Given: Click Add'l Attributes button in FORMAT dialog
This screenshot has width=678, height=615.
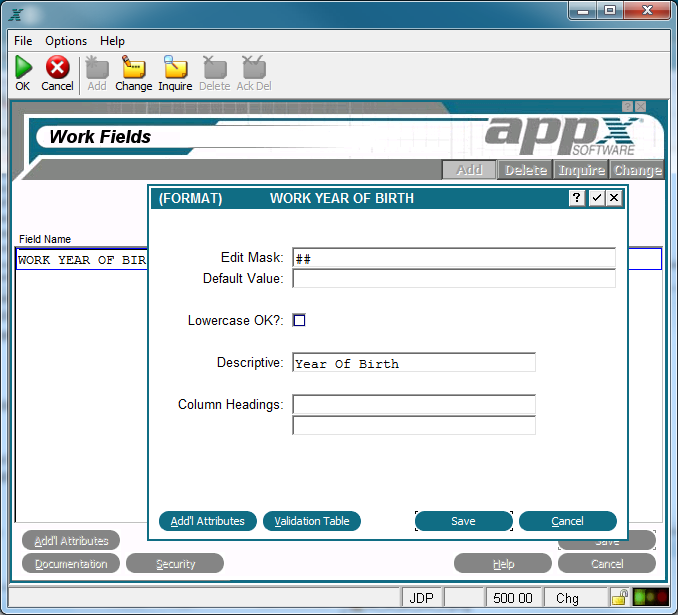Looking at the screenshot, I should pyautogui.click(x=208, y=521).
